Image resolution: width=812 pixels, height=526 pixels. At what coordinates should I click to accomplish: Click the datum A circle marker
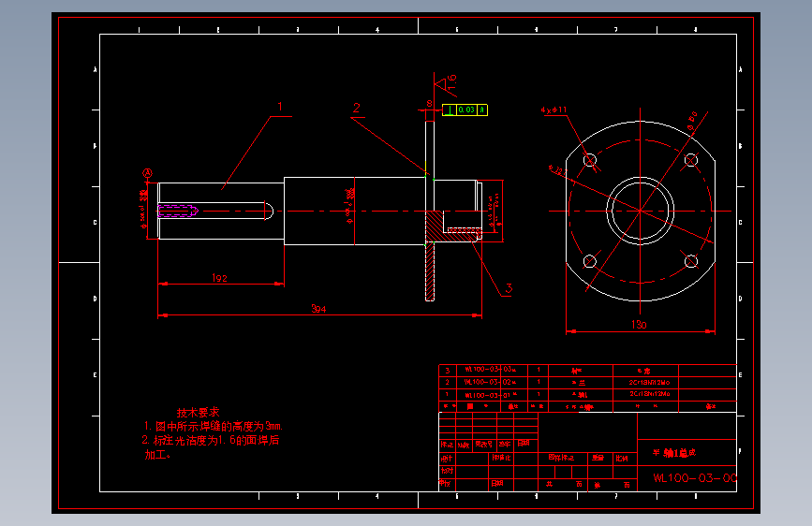[148, 173]
